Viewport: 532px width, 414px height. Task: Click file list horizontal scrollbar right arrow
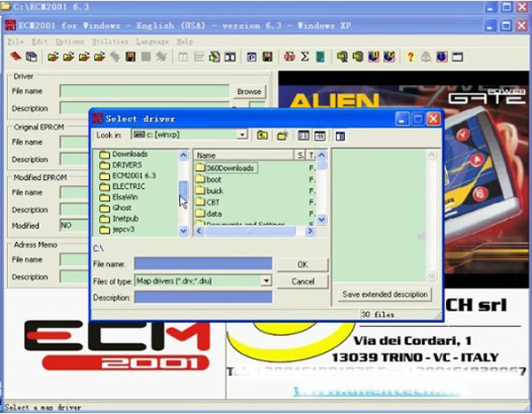[x=309, y=231]
